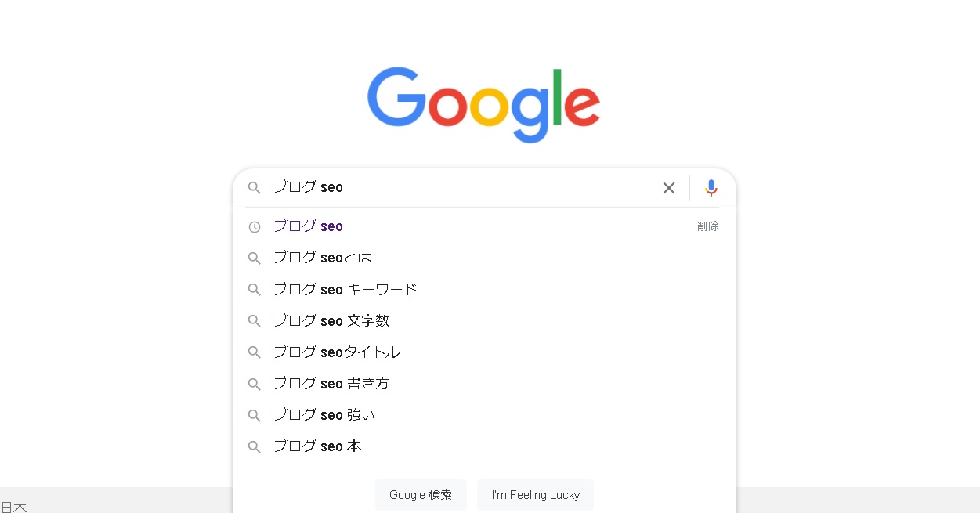Image resolution: width=980 pixels, height=513 pixels.
Task: Click magnifier icon next to ブログ seoとは
Action: pyautogui.click(x=255, y=258)
